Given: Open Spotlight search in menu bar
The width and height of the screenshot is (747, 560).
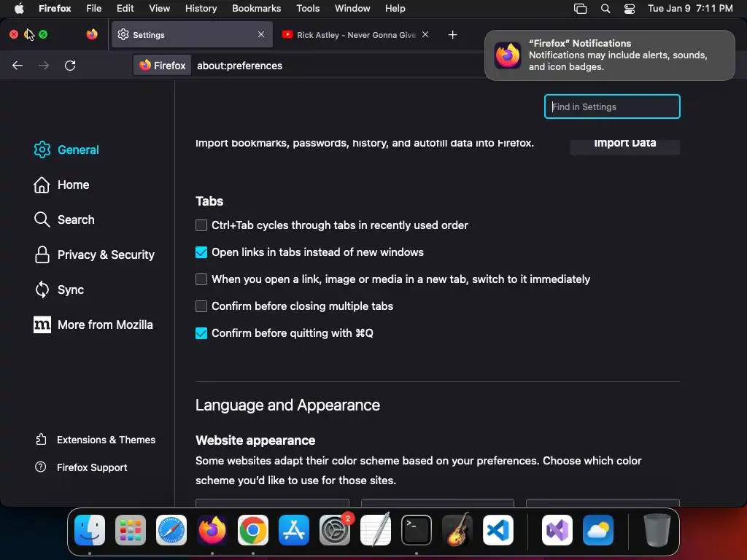Looking at the screenshot, I should tap(605, 9).
